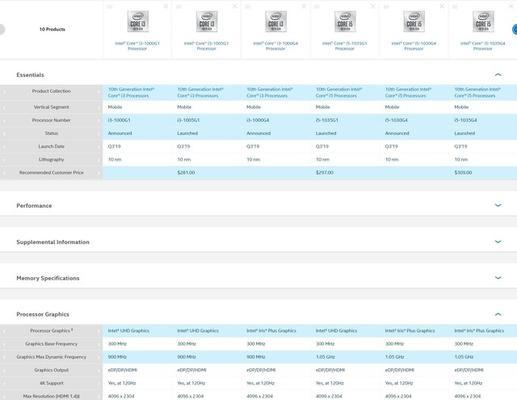Select the Graphics Output row label

click(x=51, y=370)
